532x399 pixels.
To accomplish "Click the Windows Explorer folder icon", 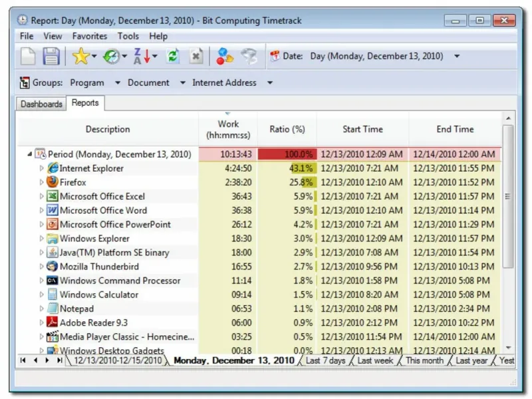I will 53,238.
